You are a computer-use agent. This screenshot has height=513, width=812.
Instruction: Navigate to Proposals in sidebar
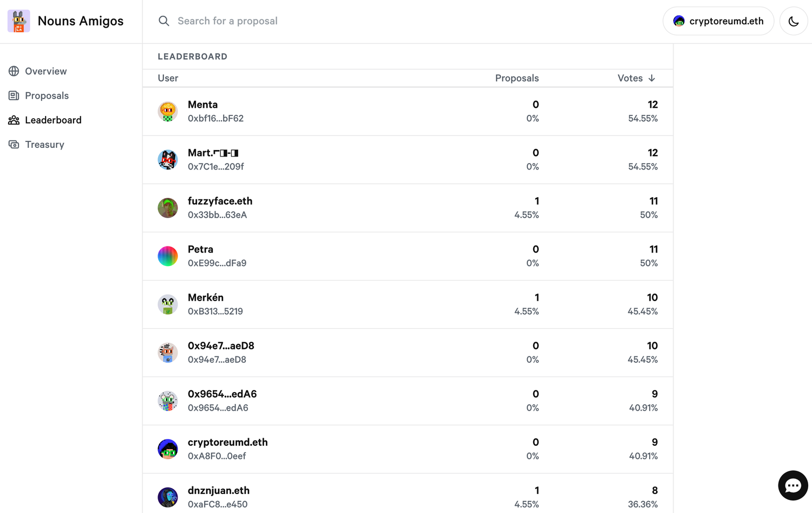click(47, 95)
